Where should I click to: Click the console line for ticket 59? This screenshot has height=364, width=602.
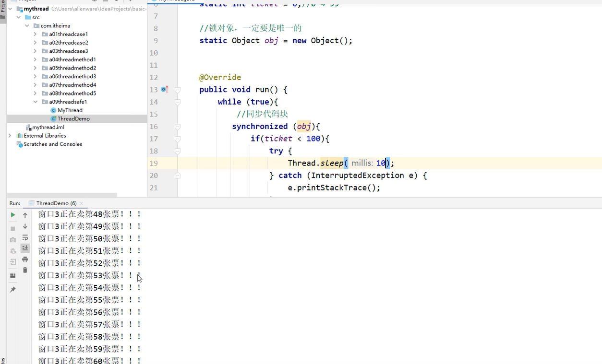[90, 349]
